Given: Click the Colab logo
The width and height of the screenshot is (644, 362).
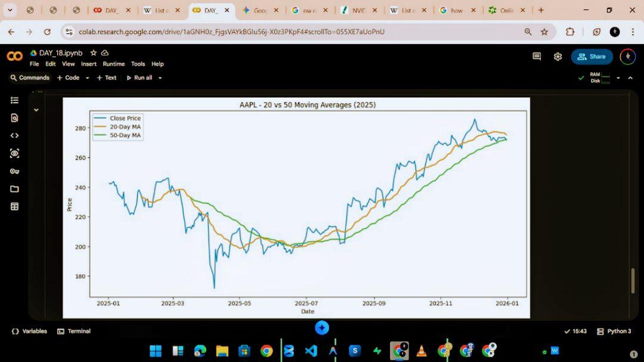Looking at the screenshot, I should 15,56.
